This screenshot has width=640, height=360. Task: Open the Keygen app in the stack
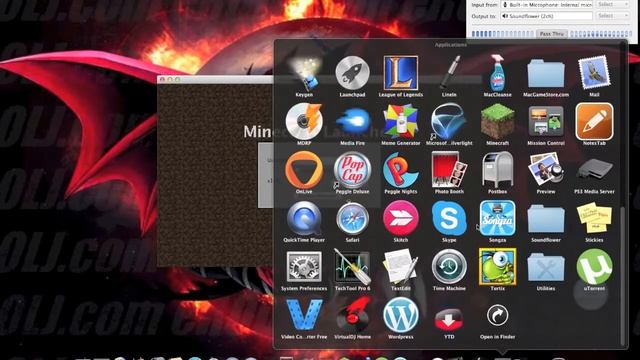(x=304, y=73)
